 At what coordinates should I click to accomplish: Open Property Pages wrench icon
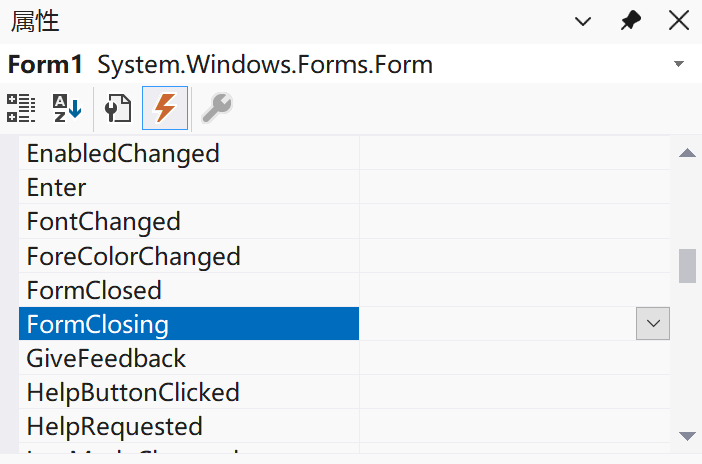[216, 108]
